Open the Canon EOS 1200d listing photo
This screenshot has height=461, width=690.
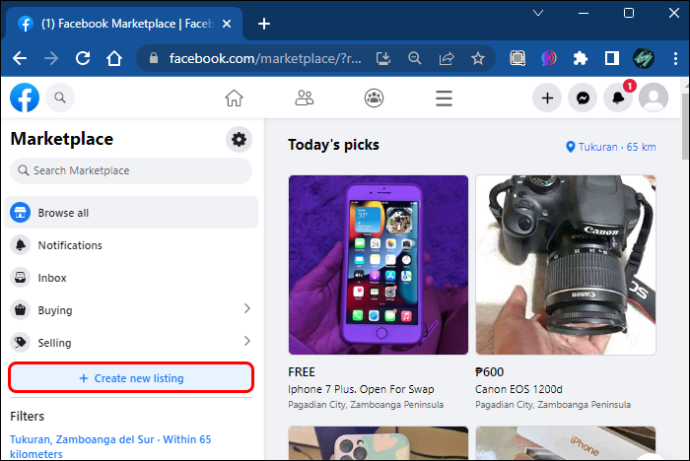click(565, 265)
